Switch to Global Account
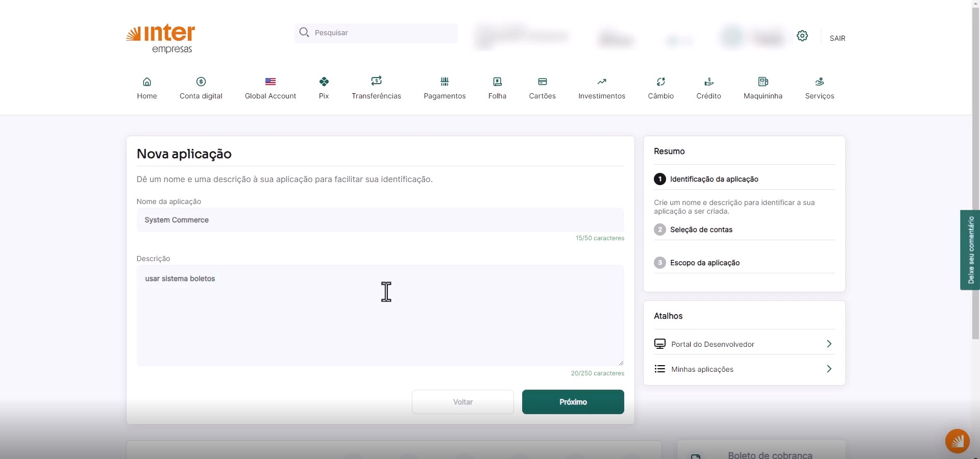This screenshot has width=980, height=459. pos(271,88)
